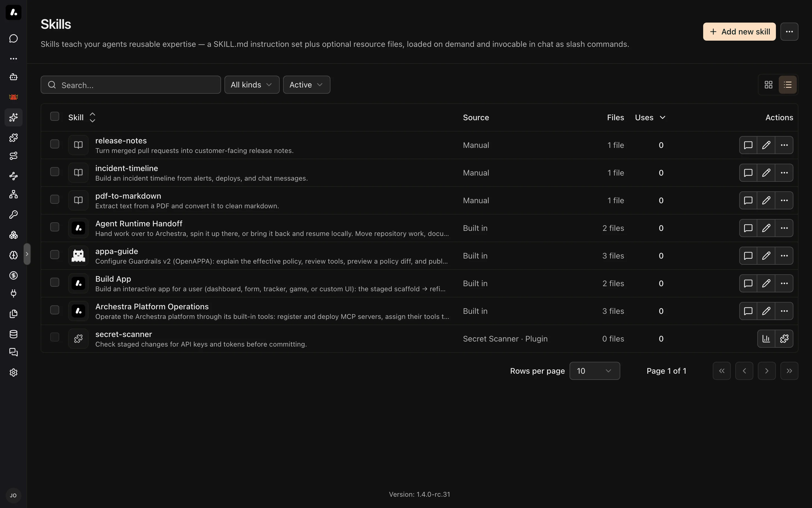Open the files copy icon in sidebar
812x508 pixels.
tap(14, 314)
